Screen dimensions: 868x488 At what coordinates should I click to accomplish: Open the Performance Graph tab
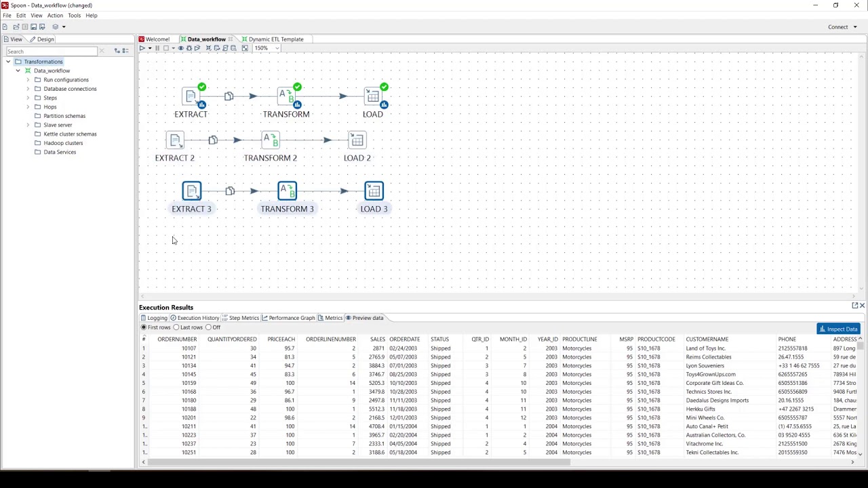[x=288, y=318]
